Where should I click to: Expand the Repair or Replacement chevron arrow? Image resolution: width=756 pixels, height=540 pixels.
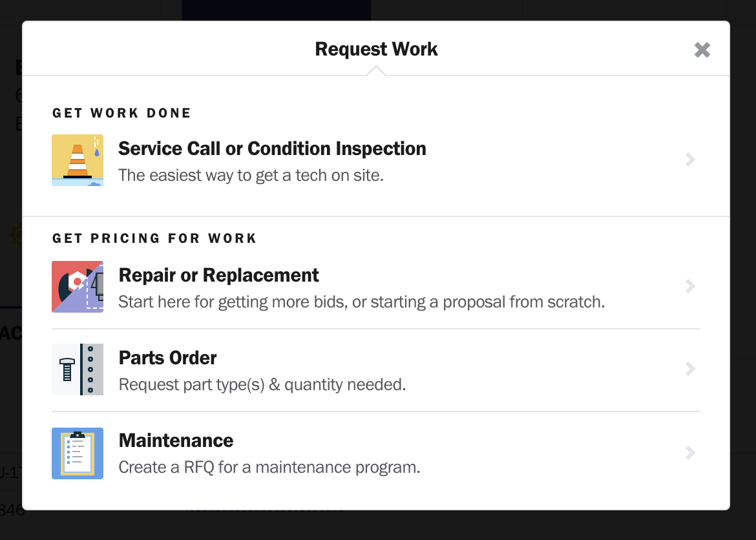click(x=691, y=286)
